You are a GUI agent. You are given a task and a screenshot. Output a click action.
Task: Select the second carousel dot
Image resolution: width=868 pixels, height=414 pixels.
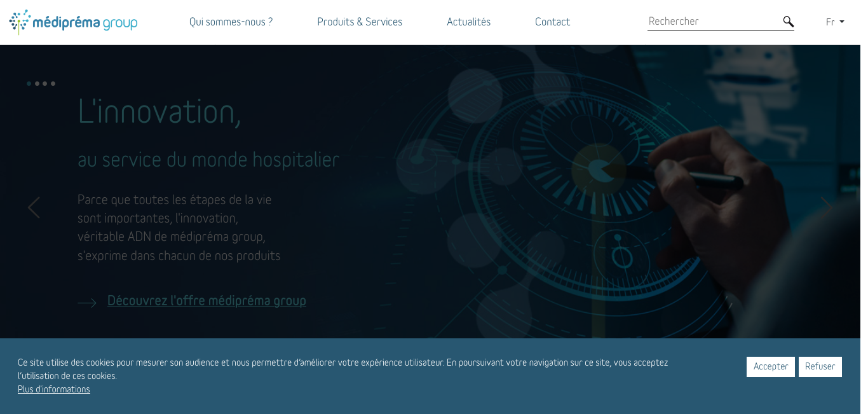pos(37,83)
